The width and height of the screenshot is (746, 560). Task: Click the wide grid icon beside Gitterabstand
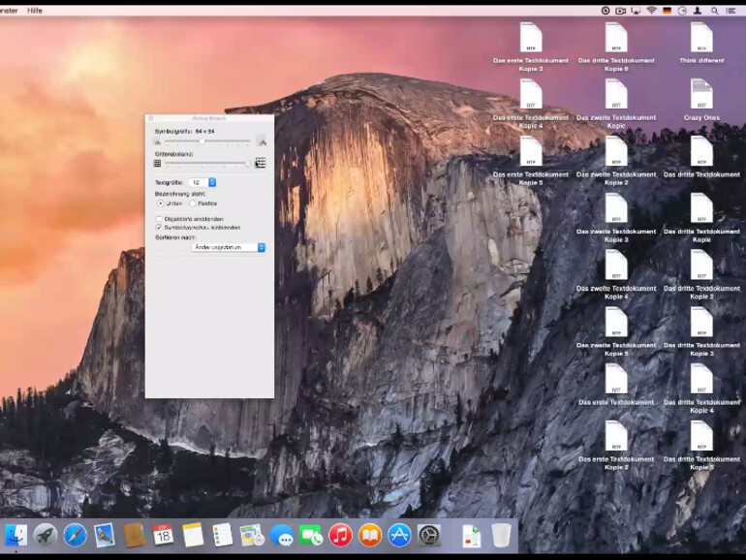pyautogui.click(x=261, y=163)
